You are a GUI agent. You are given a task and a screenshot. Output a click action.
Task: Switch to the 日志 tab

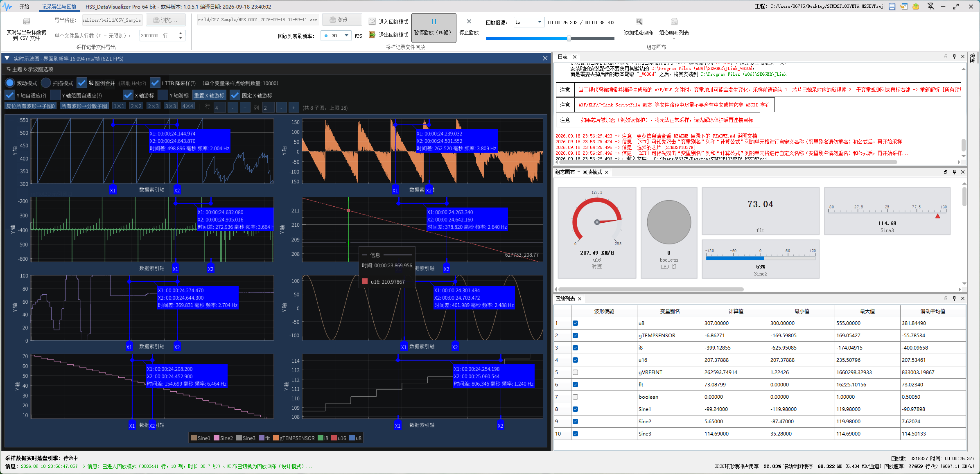pyautogui.click(x=563, y=57)
